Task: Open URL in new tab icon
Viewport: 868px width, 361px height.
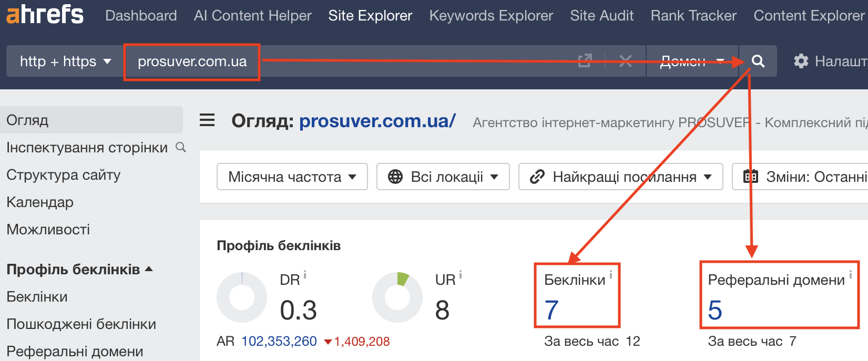Action: [x=585, y=61]
